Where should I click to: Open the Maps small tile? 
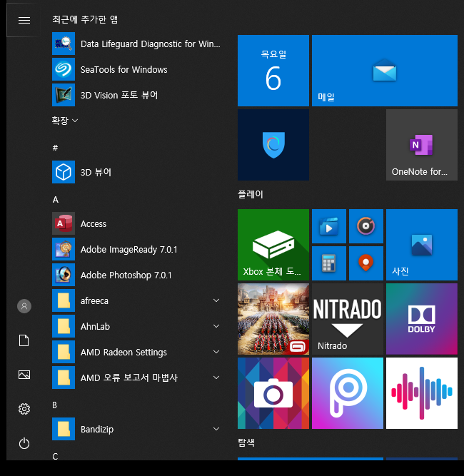coord(366,263)
